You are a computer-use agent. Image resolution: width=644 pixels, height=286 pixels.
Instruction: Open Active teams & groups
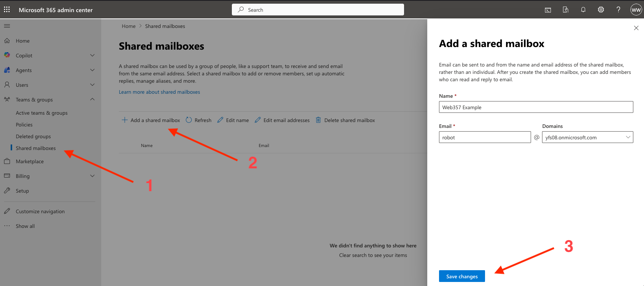tap(42, 113)
